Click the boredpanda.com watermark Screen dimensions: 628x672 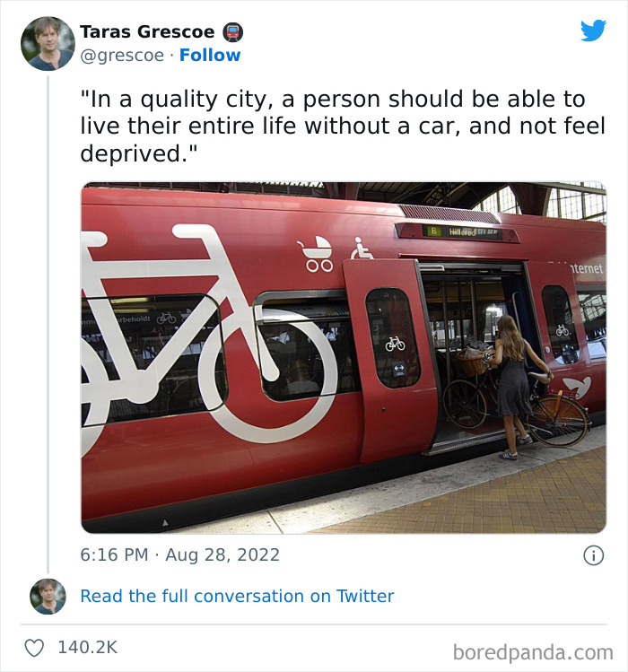pos(532,651)
